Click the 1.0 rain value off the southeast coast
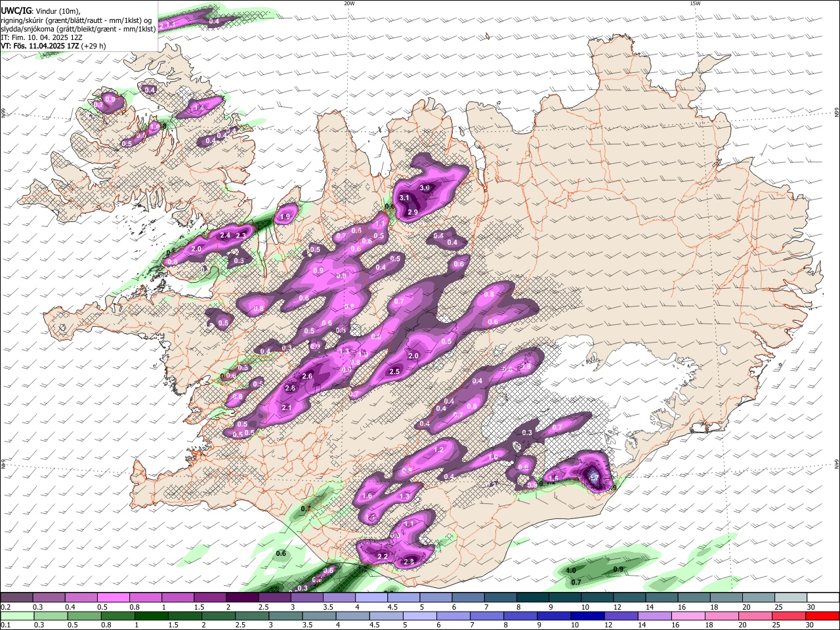Viewport: 840px width, 630px height. (571, 570)
